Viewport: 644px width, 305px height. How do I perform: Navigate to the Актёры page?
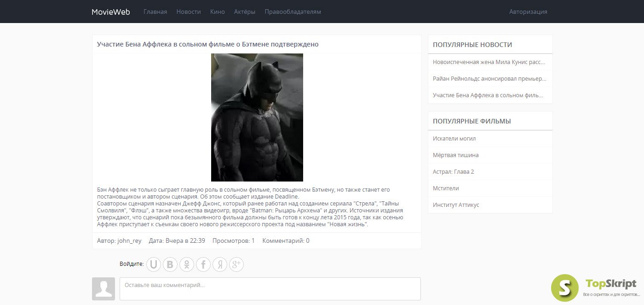tap(245, 12)
